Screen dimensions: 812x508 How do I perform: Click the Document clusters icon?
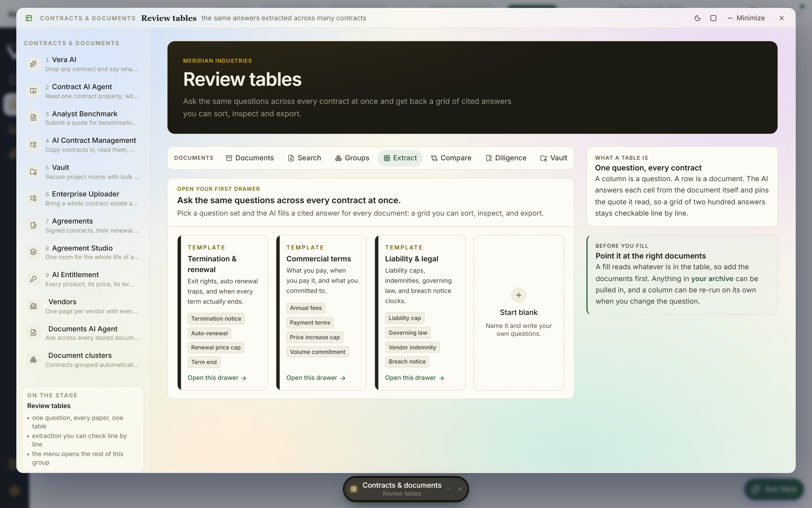33,360
